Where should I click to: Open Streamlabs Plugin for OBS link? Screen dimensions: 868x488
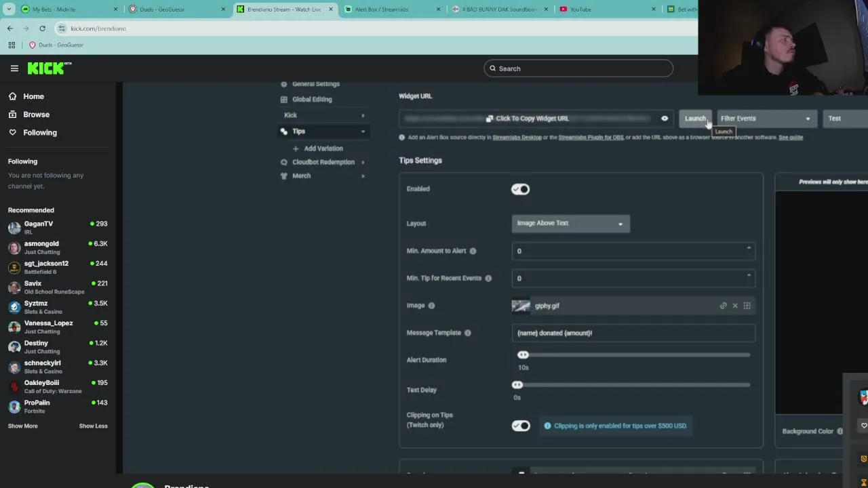point(591,138)
